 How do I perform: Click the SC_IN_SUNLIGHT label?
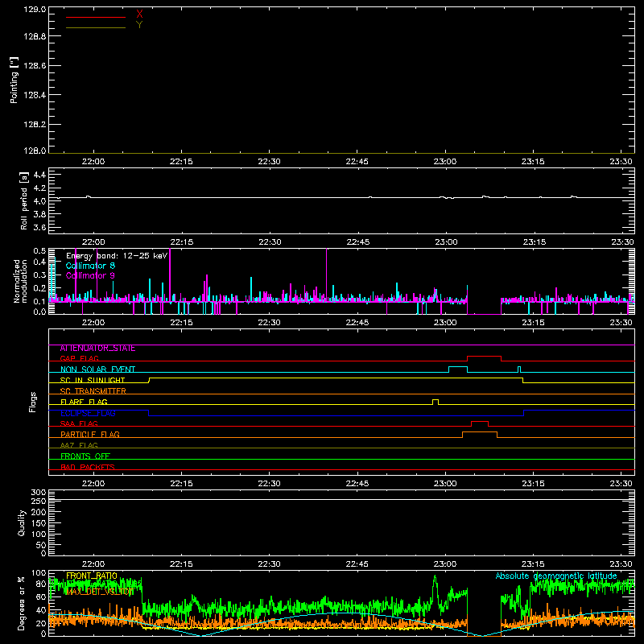pyautogui.click(x=93, y=380)
